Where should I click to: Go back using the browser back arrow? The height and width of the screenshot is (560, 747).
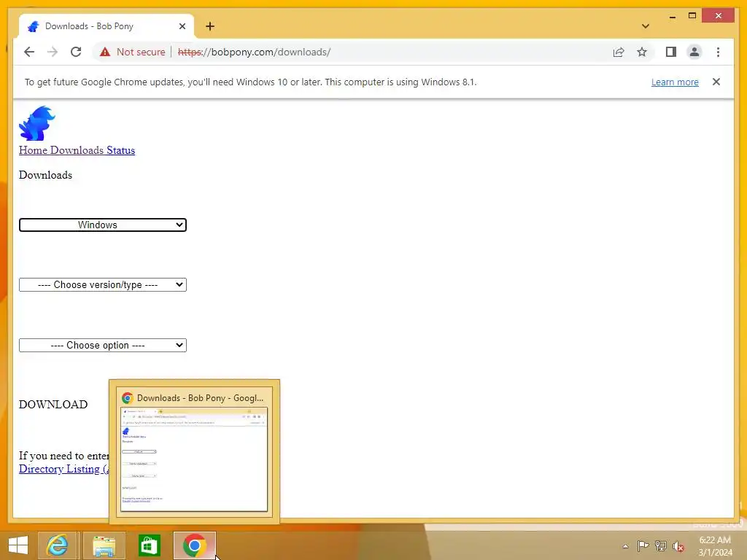29,52
